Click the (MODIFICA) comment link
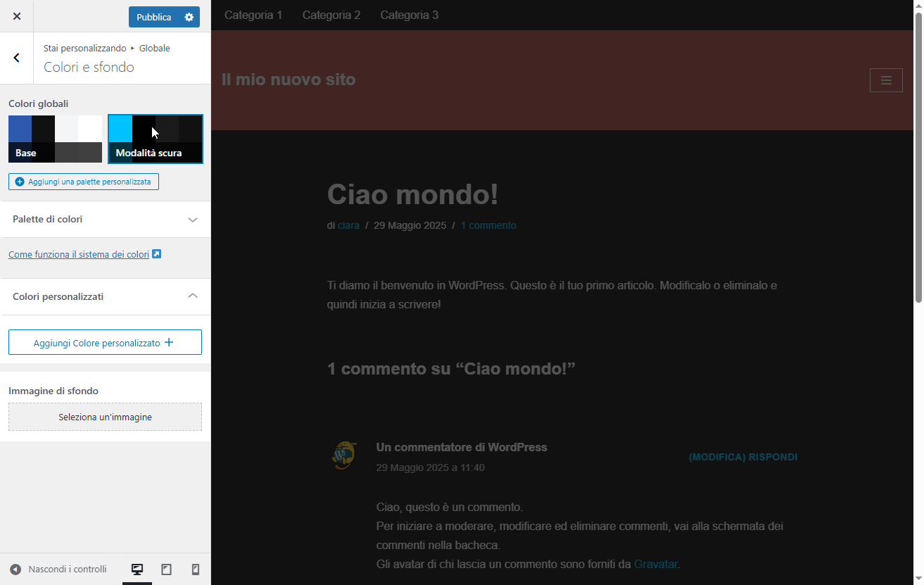The image size is (924, 585). 717,457
